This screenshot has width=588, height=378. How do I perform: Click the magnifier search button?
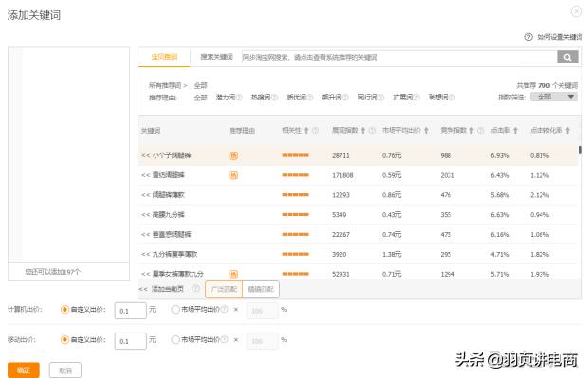click(x=567, y=57)
